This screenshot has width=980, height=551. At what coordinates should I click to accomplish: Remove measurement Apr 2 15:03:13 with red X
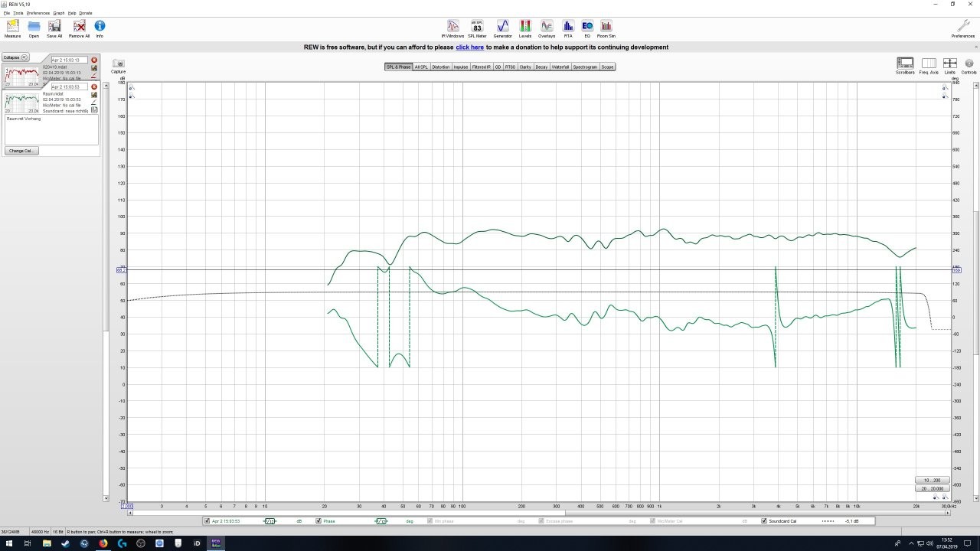click(94, 60)
